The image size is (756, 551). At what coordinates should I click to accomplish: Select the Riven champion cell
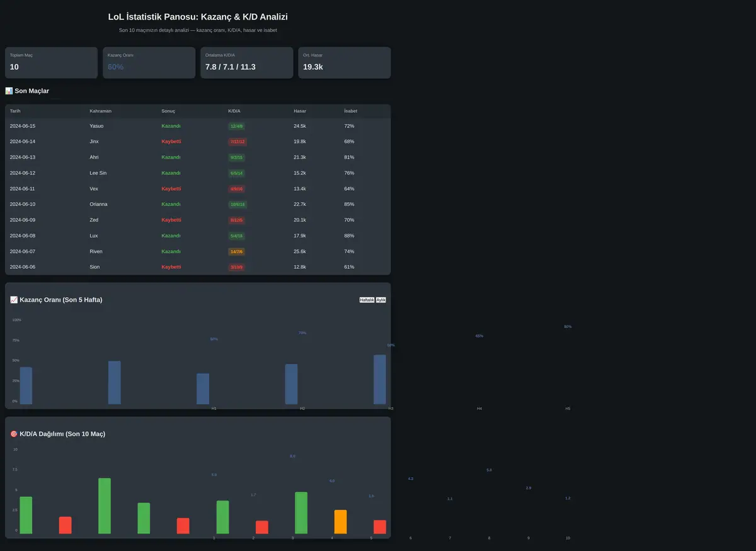coord(96,251)
